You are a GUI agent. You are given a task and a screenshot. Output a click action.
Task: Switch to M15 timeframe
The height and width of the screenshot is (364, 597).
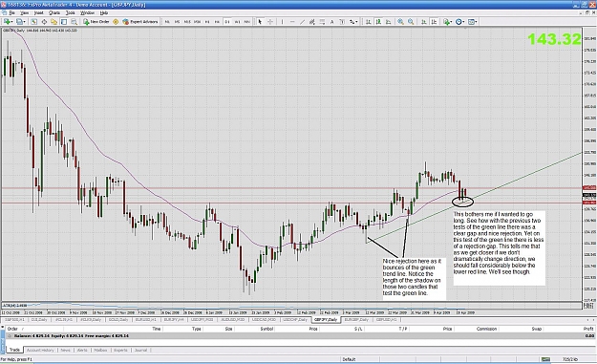pyautogui.click(x=187, y=22)
